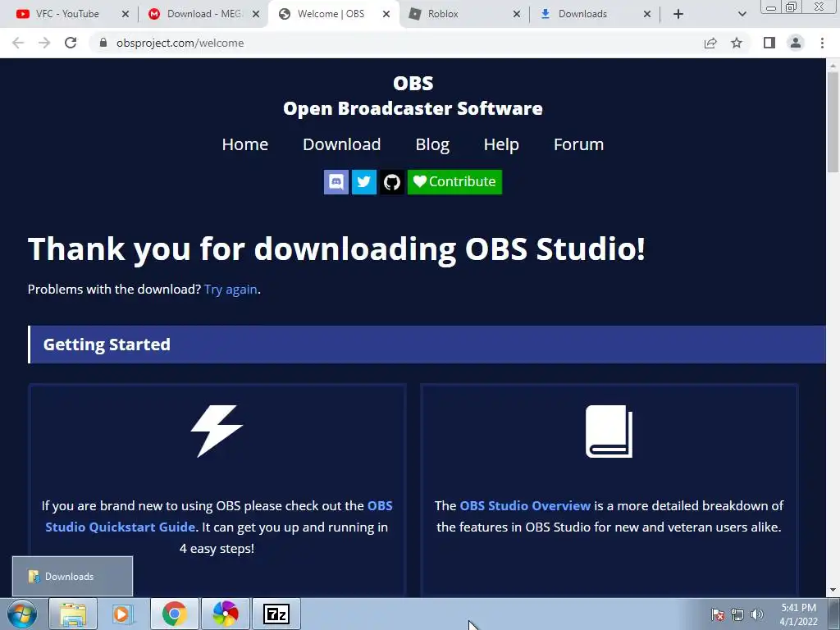This screenshot has height=630, width=840.
Task: Open the Discord icon link
Action: [x=336, y=182]
